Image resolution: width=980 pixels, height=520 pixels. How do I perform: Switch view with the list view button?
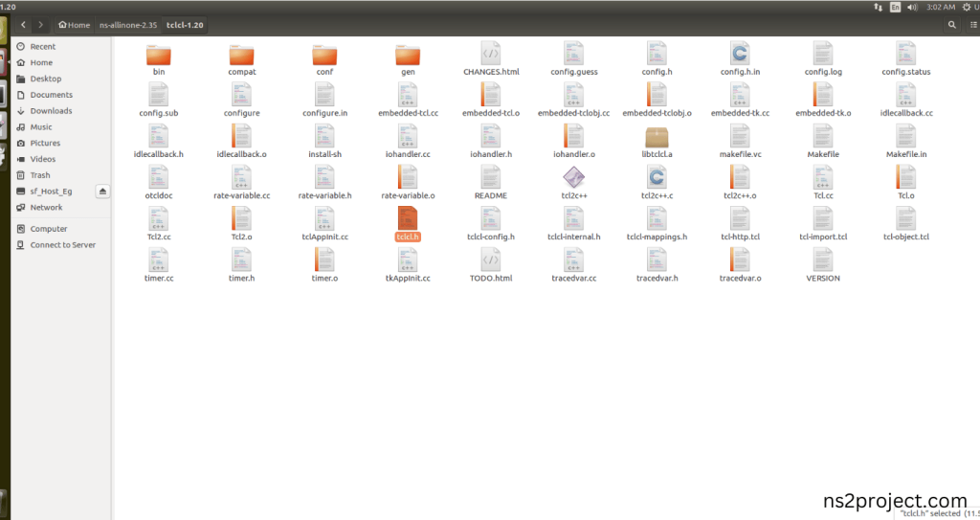tap(972, 25)
